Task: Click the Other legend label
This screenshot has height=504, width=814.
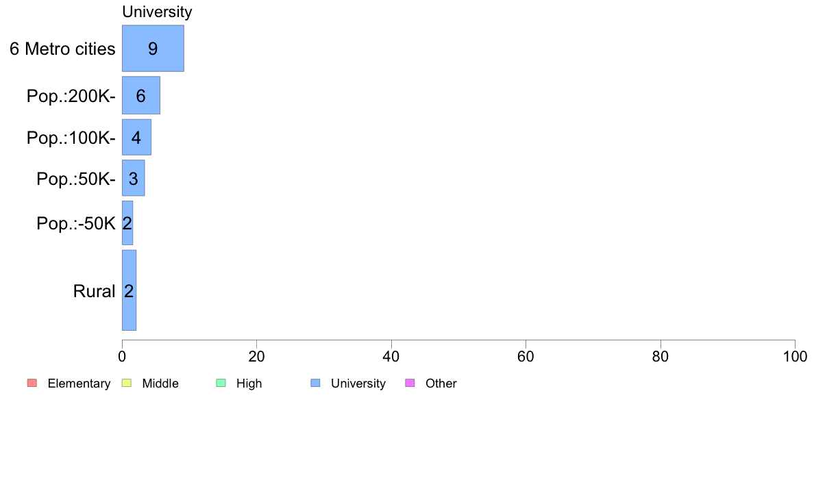Action: click(441, 383)
